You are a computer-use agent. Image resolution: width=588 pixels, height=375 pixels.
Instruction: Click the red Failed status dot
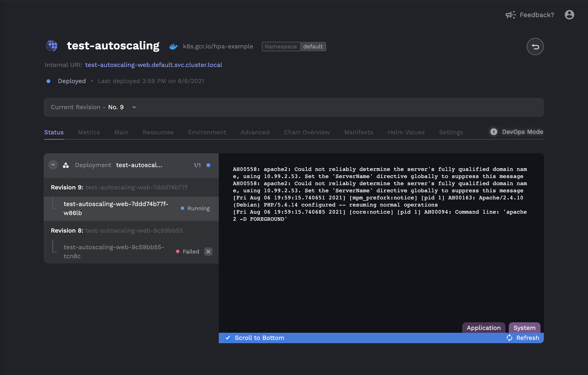pos(177,251)
